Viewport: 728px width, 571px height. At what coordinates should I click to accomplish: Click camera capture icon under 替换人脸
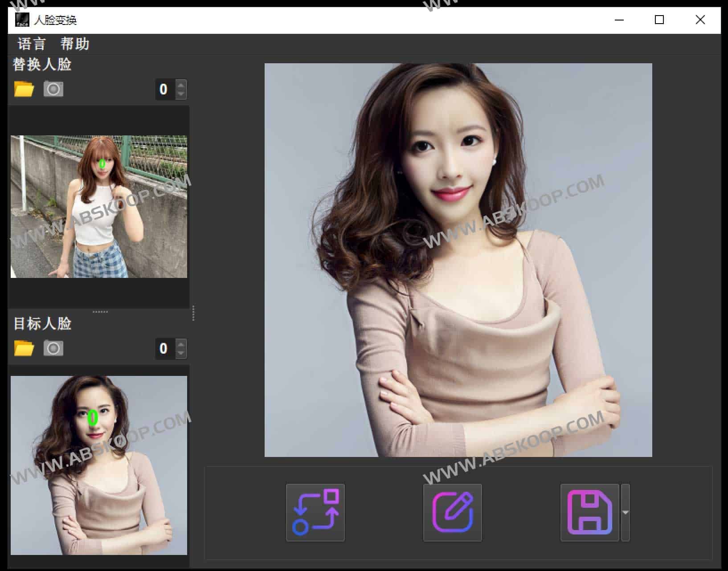point(53,89)
